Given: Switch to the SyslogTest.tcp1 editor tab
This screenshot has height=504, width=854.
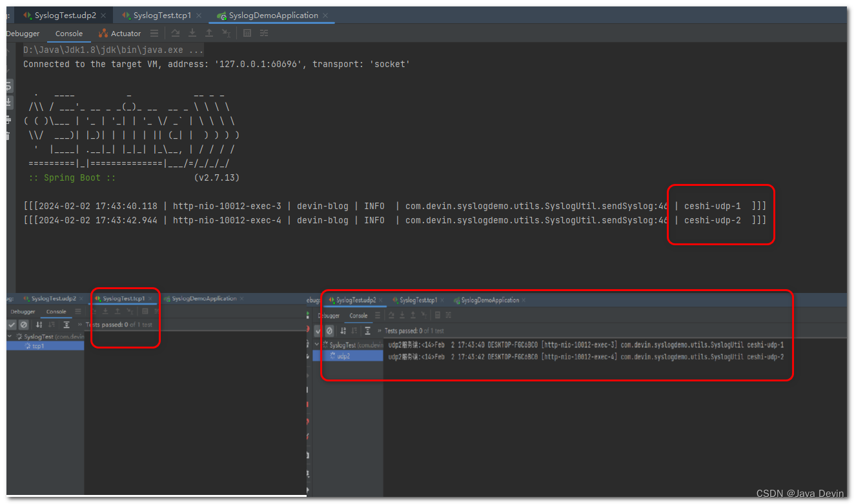Looking at the screenshot, I should tap(161, 14).
